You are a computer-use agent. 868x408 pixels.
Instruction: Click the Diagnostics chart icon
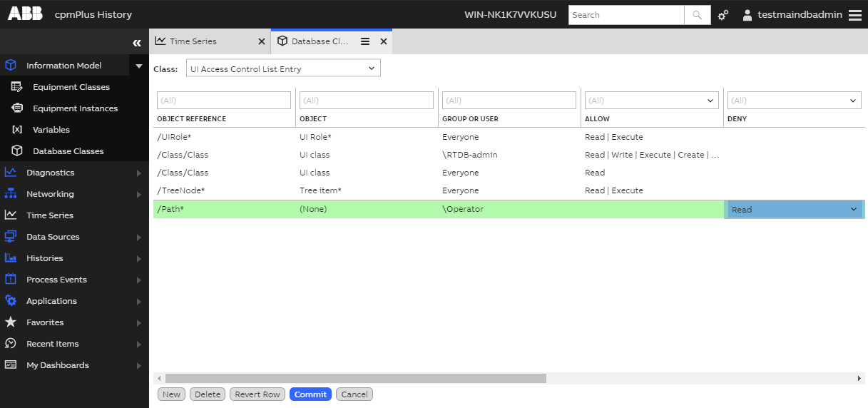(11, 172)
